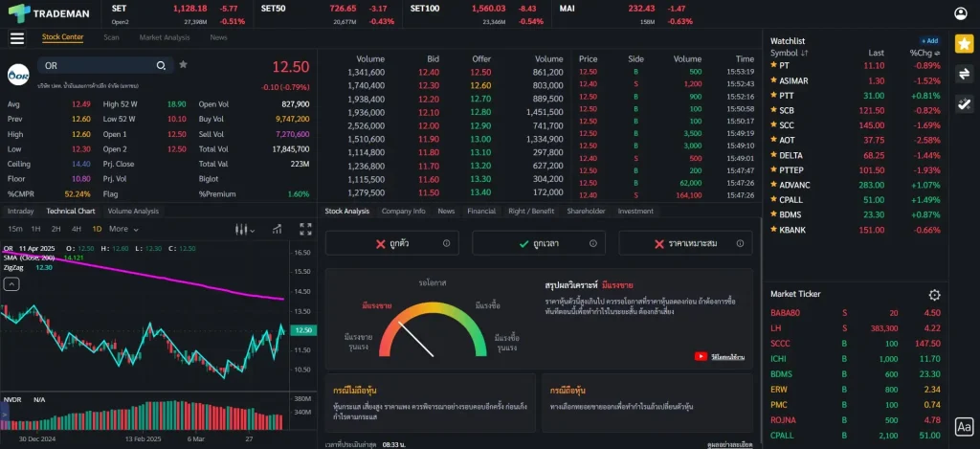Click the + Add watchlist button

coord(930,40)
